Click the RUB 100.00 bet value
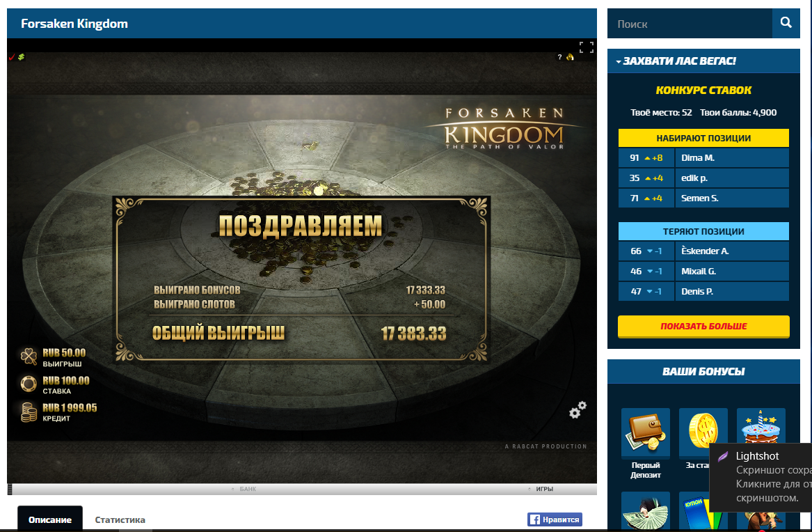 (x=66, y=381)
